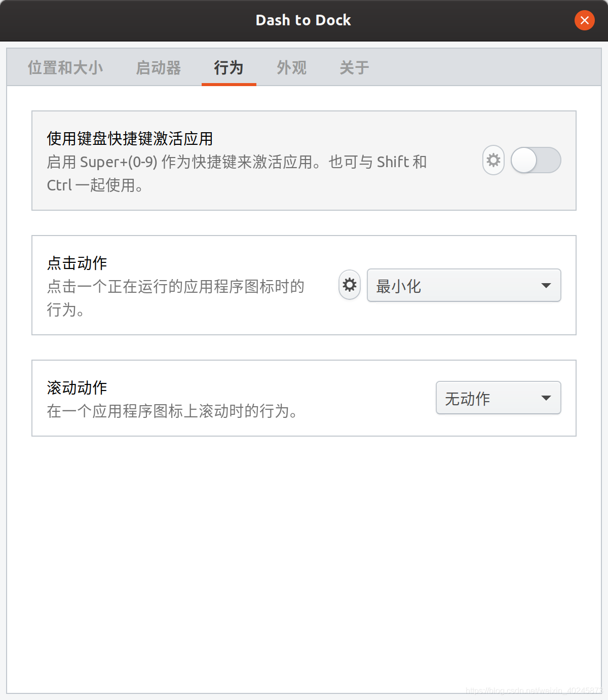
Task: Switch to the 外观 tab
Action: tap(292, 67)
